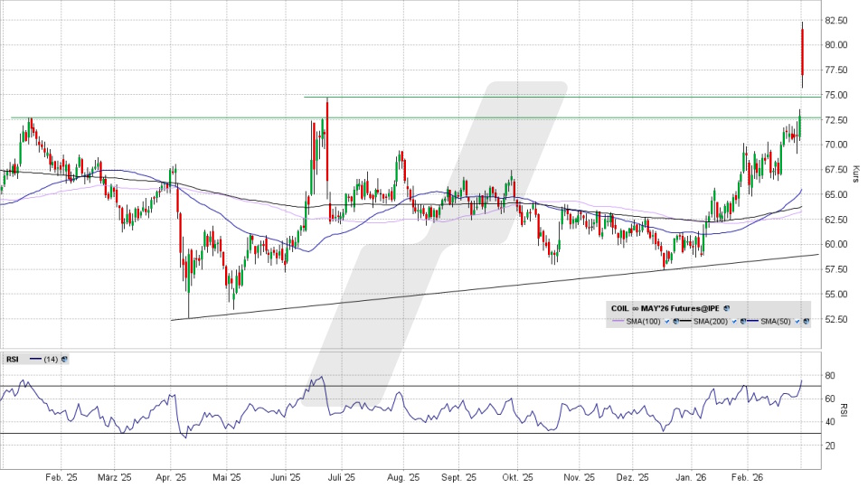Click the SMA(50) legend label

(776, 322)
